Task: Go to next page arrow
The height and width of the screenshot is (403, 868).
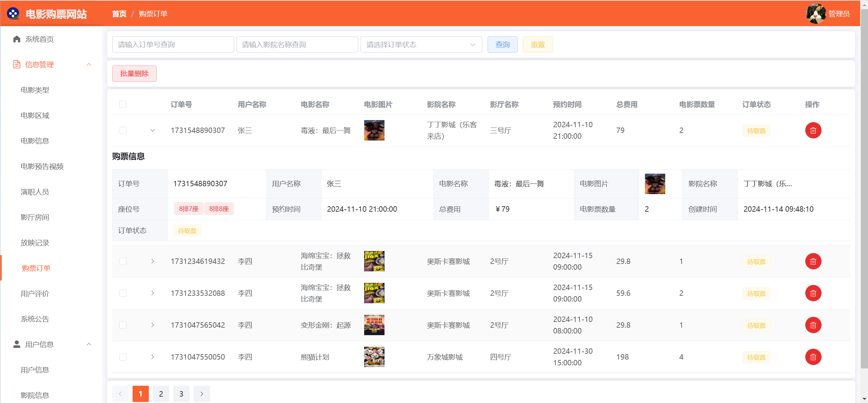Action: pyautogui.click(x=201, y=394)
